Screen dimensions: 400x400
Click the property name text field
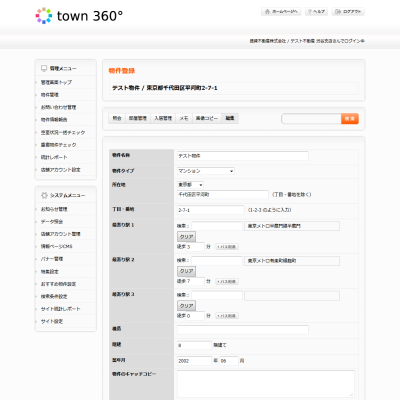(243, 156)
